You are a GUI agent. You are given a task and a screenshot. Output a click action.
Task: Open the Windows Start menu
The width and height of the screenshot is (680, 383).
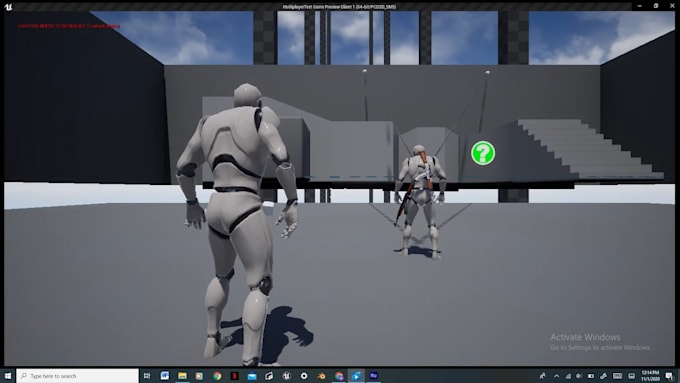[8, 376]
